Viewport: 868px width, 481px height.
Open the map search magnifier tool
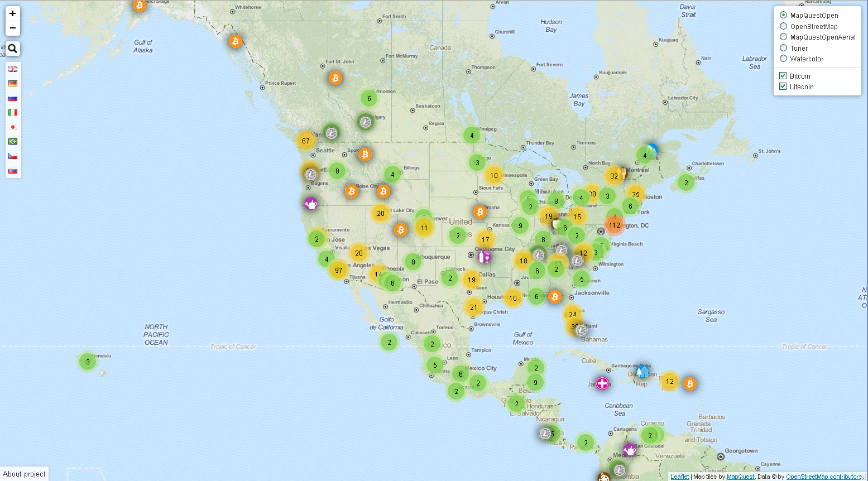click(12, 49)
